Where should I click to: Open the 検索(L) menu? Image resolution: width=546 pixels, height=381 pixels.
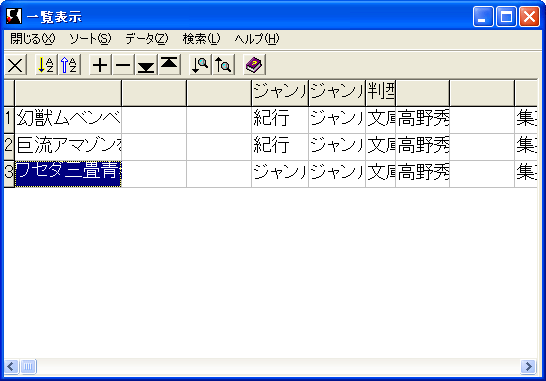[x=202, y=39]
